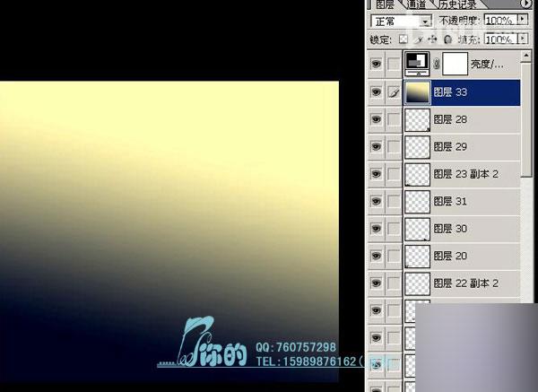
Task: Click the gradient thumbnail of 图层 33
Action: (x=417, y=92)
